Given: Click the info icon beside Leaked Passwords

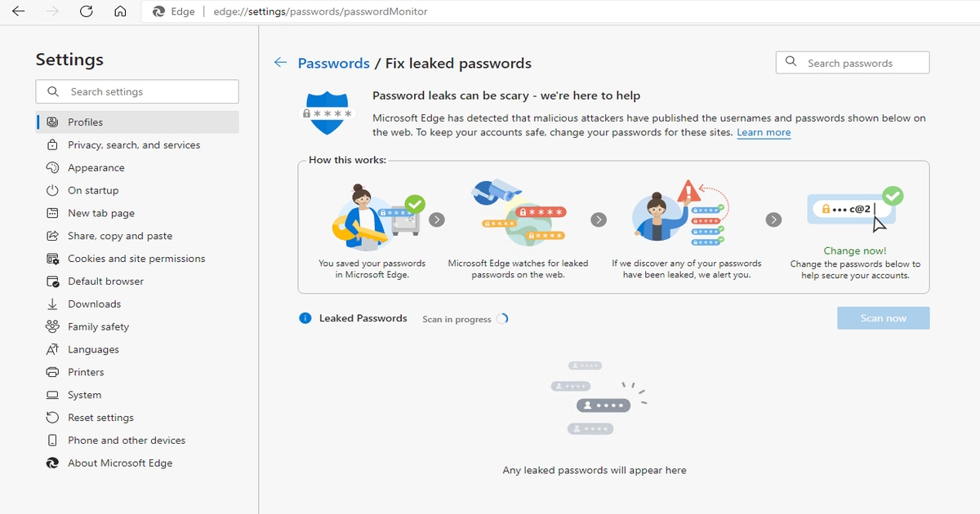Looking at the screenshot, I should point(306,318).
